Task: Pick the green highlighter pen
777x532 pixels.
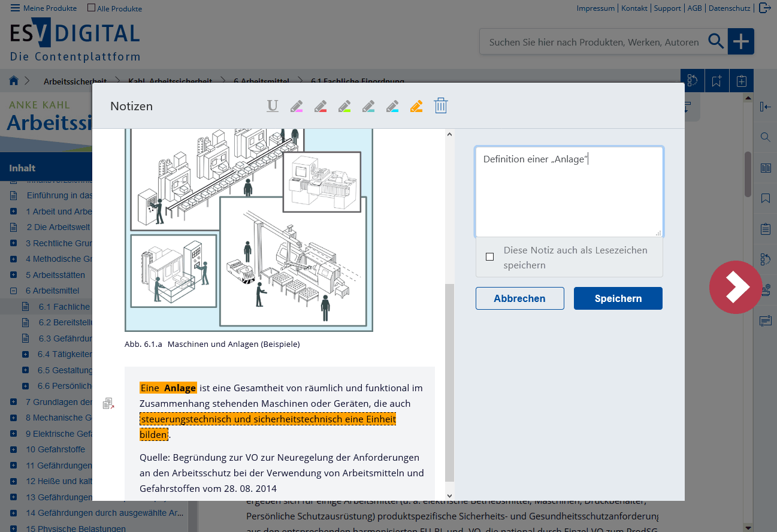Action: point(344,106)
